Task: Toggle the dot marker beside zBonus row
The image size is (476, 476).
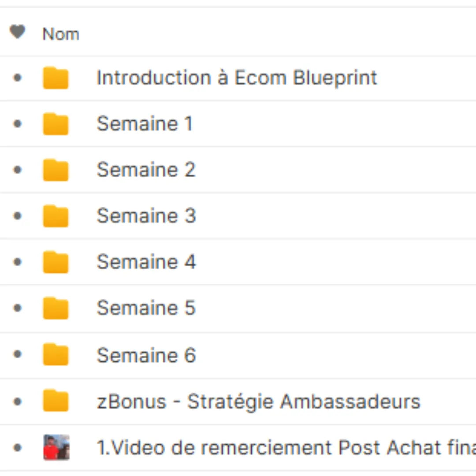Action: (x=17, y=401)
